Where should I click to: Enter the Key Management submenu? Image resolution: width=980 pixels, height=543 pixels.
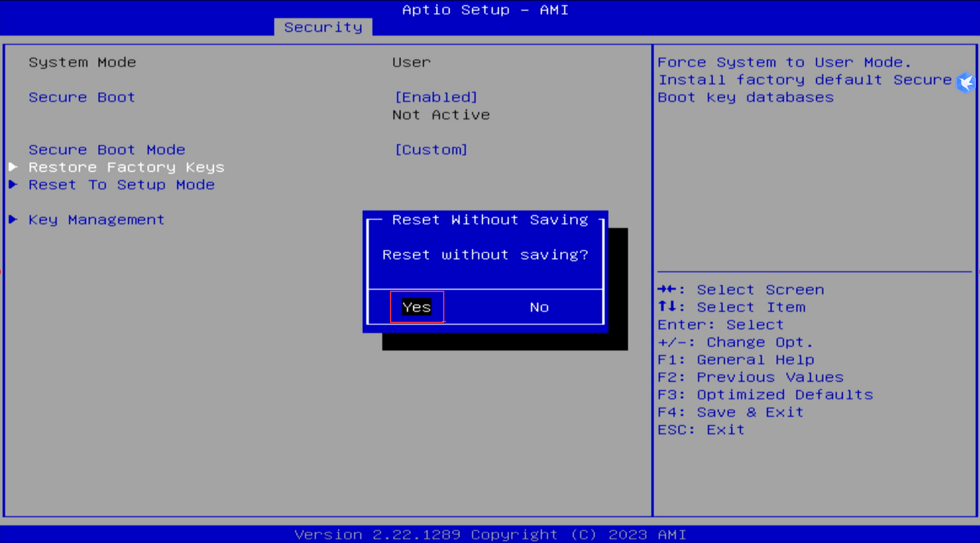click(x=97, y=220)
